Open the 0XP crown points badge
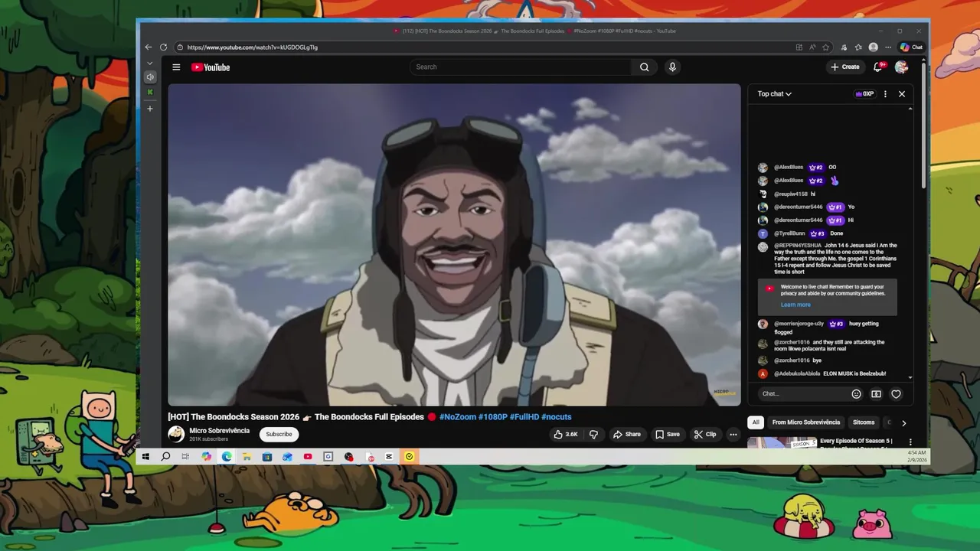Viewport: 980px width, 551px height. pyautogui.click(x=864, y=94)
